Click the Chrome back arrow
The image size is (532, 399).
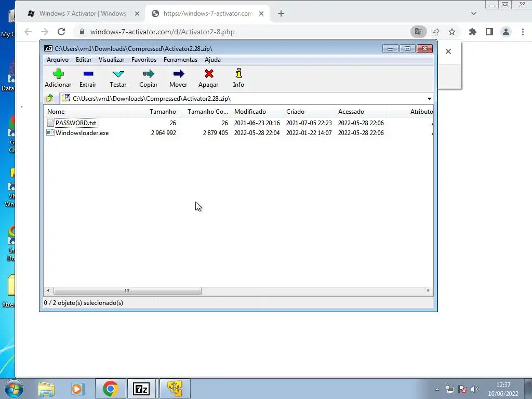[28, 32]
